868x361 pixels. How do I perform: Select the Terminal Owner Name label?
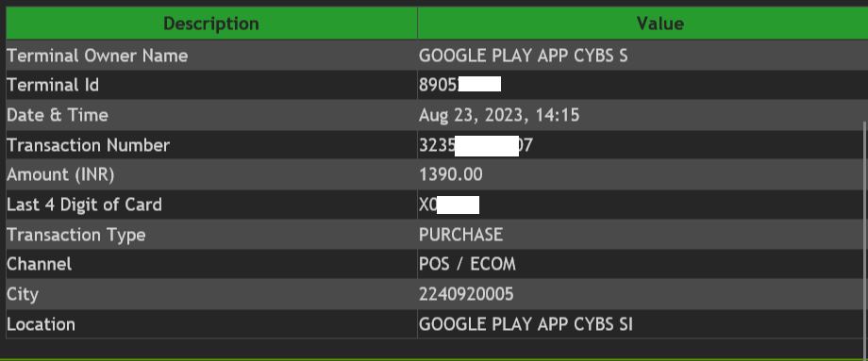[97, 56]
